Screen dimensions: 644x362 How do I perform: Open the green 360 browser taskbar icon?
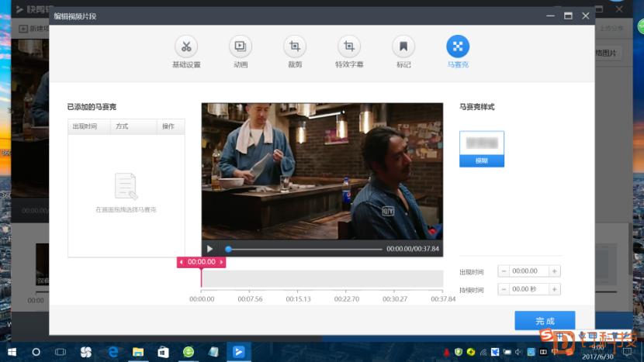click(x=188, y=352)
